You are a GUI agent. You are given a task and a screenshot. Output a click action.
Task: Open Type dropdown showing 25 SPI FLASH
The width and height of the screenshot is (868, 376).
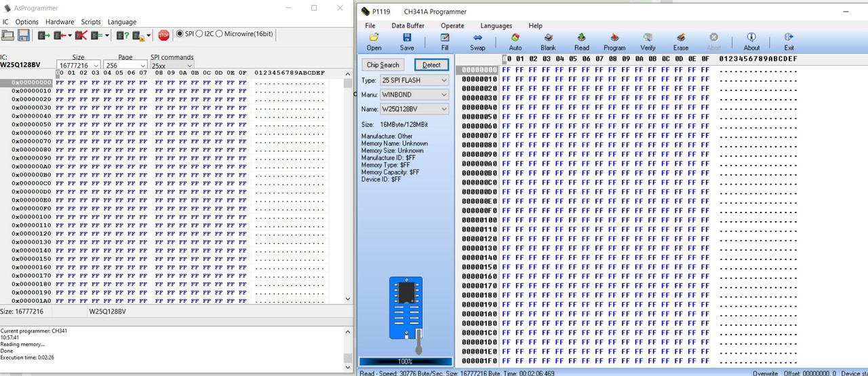tap(414, 80)
